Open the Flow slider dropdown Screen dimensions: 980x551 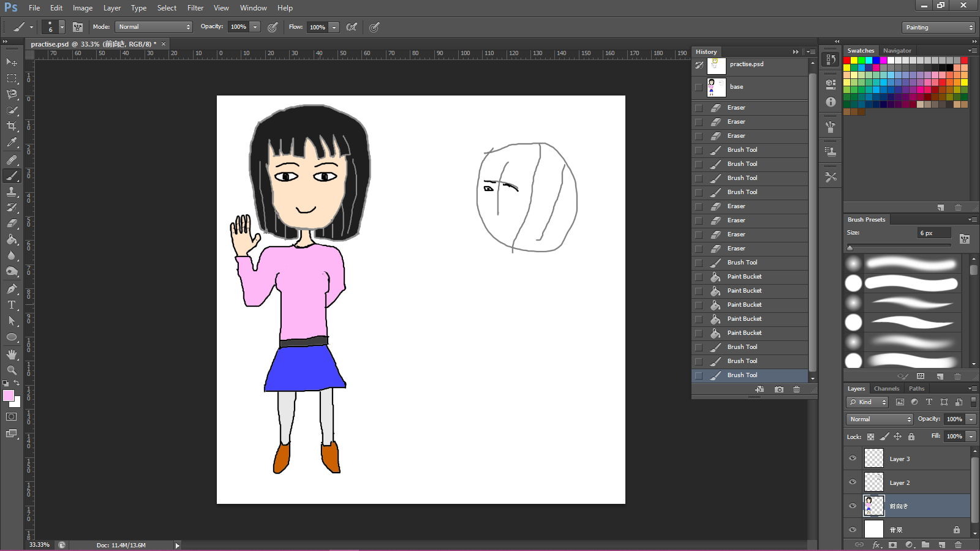(334, 27)
